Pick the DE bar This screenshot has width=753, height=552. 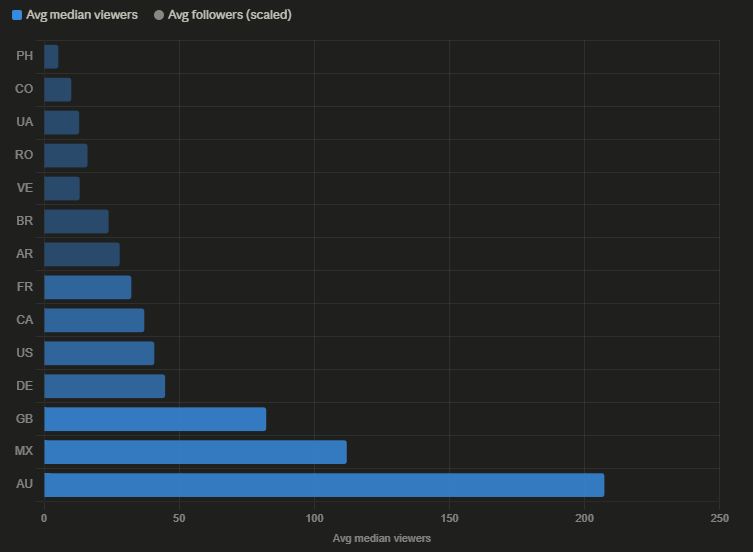(x=104, y=386)
